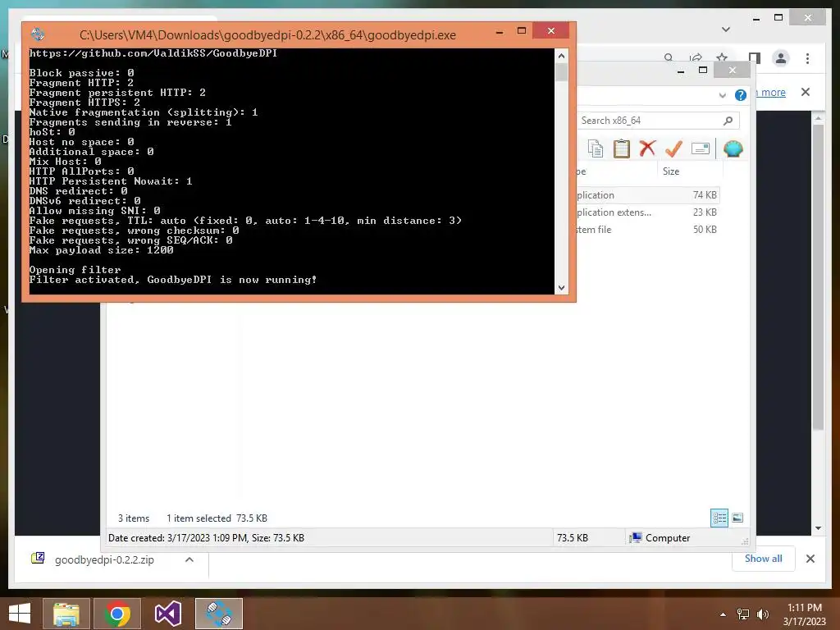Close the Chrome downloads bar
The height and width of the screenshot is (630, 840).
coord(810,559)
